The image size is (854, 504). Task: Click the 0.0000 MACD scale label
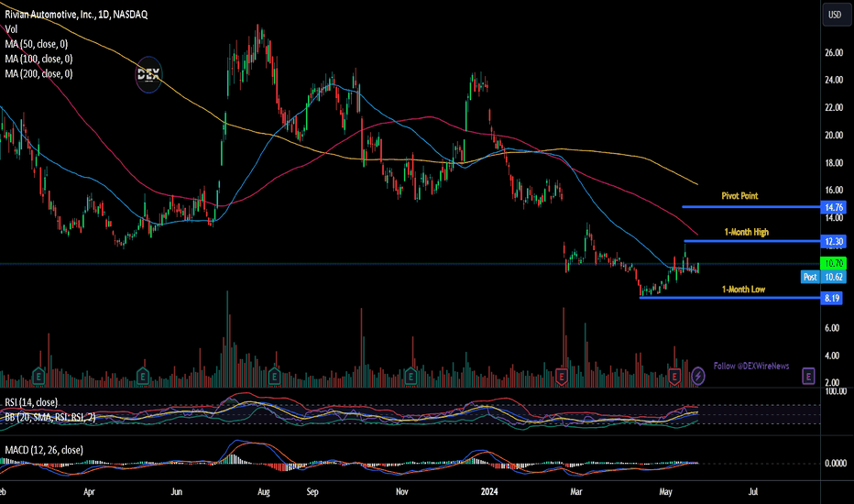coord(836,463)
